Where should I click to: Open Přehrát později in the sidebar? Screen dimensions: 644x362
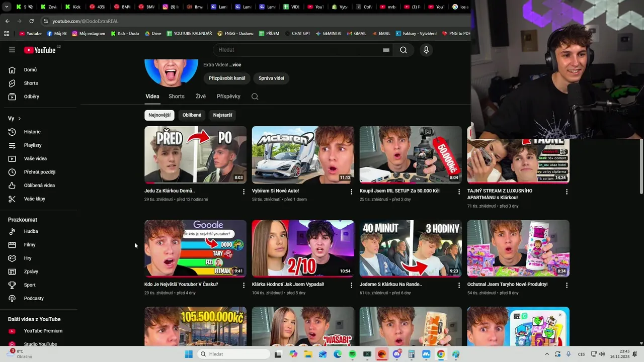click(x=40, y=172)
